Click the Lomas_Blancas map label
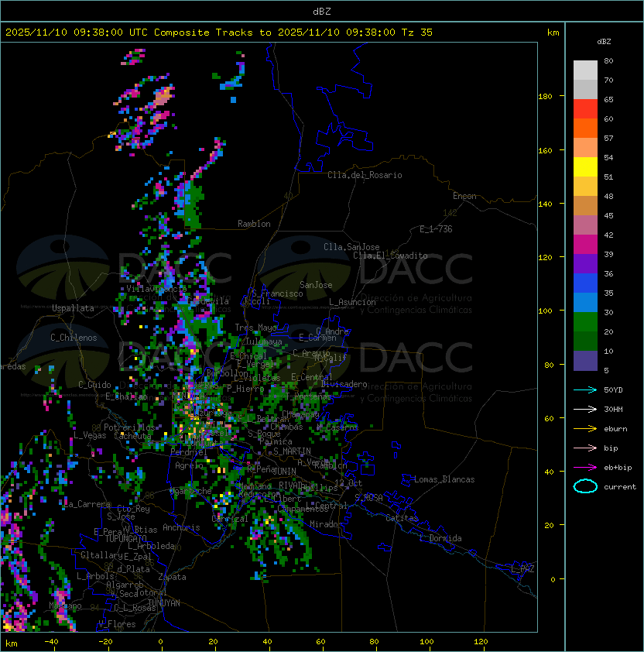 click(x=444, y=479)
